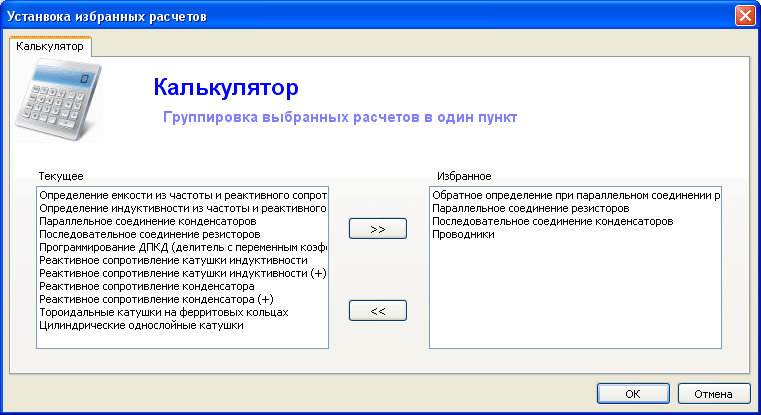The height and width of the screenshot is (415, 761).
Task: Click the Текущее list label
Action: tap(61, 176)
